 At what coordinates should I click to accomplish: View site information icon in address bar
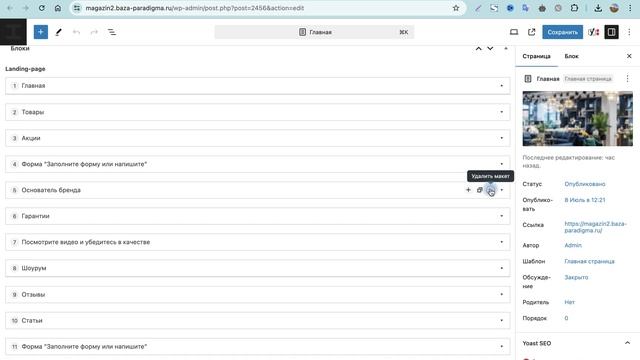(77, 8)
